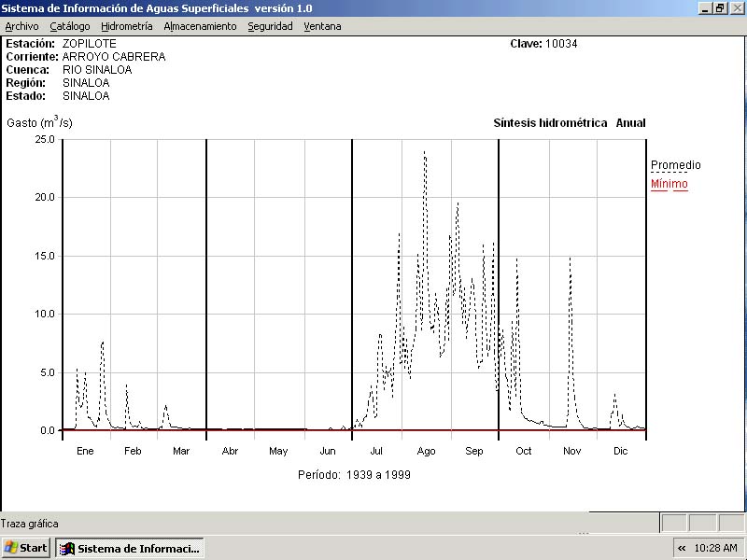
Task: Select the Sistema de Informaci... taskbar button
Action: [x=130, y=548]
